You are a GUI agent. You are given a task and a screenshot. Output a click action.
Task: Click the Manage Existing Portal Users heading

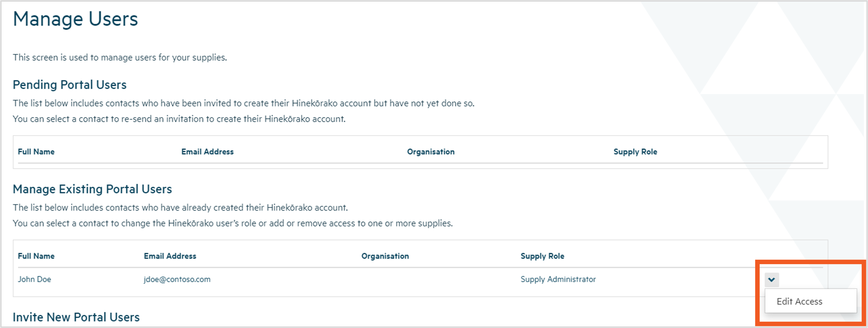(x=92, y=189)
